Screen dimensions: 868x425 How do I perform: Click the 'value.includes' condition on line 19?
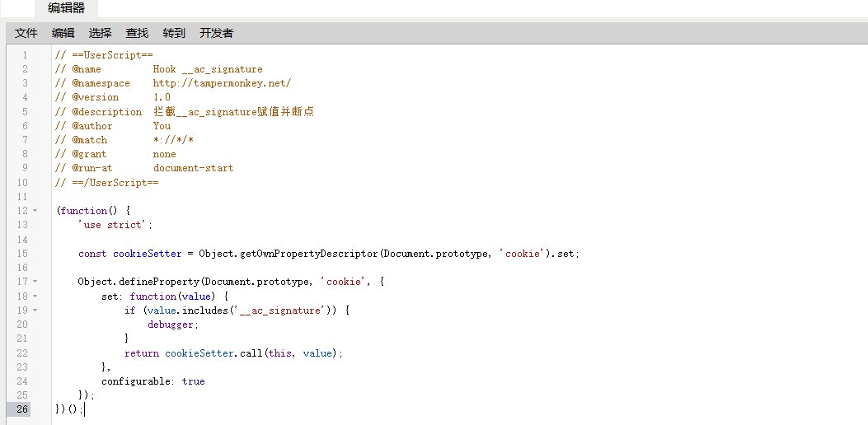click(x=187, y=311)
